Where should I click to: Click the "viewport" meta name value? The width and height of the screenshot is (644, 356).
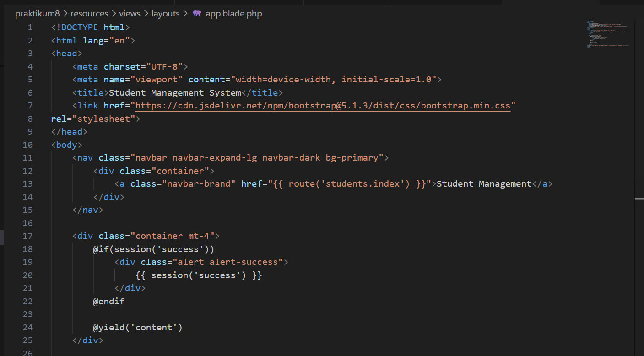pos(157,80)
